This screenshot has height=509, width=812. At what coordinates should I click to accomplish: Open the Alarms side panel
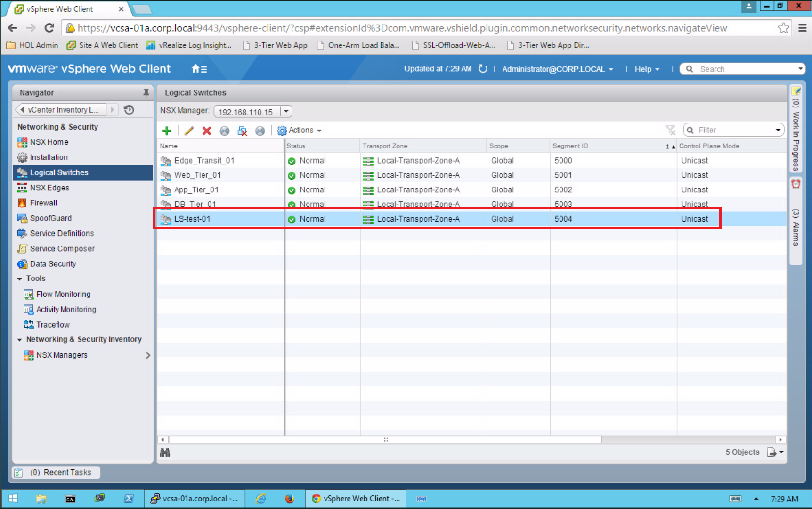point(796,221)
